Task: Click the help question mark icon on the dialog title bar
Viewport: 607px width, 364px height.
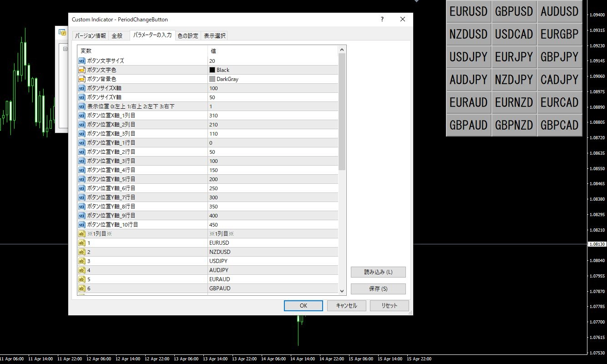Action: click(382, 19)
